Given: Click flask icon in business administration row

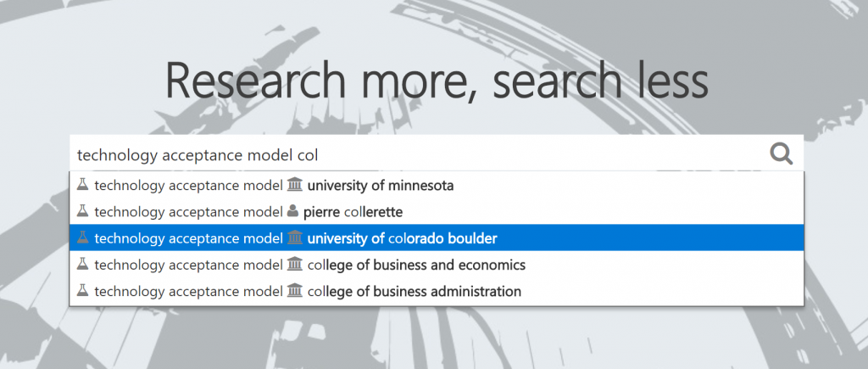Looking at the screenshot, I should [83, 292].
